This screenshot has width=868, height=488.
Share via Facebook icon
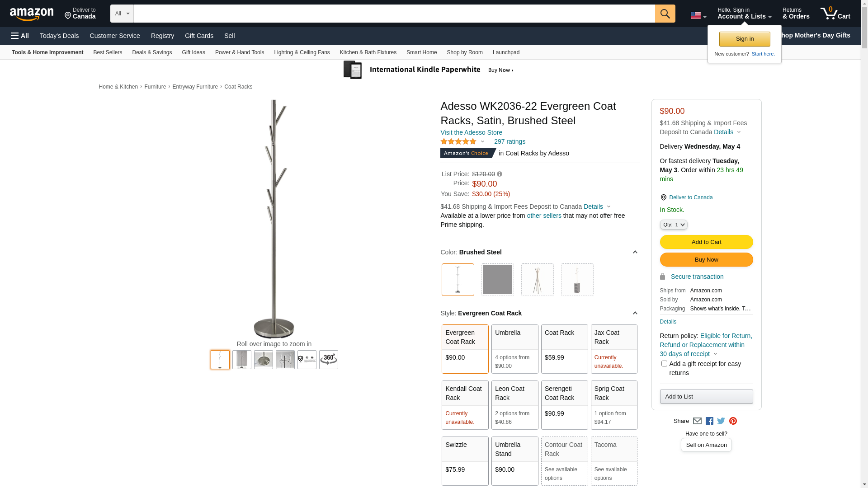(709, 421)
